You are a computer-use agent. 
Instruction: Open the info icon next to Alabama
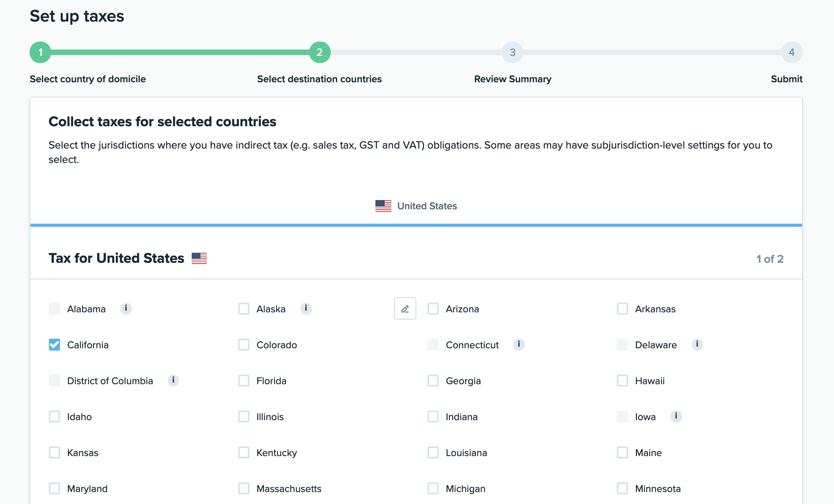tap(126, 308)
